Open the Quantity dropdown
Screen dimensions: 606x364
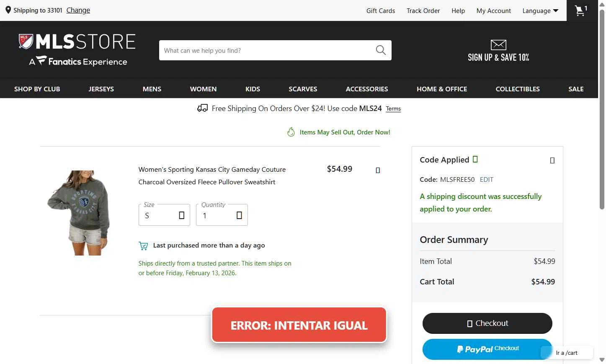[x=222, y=215]
